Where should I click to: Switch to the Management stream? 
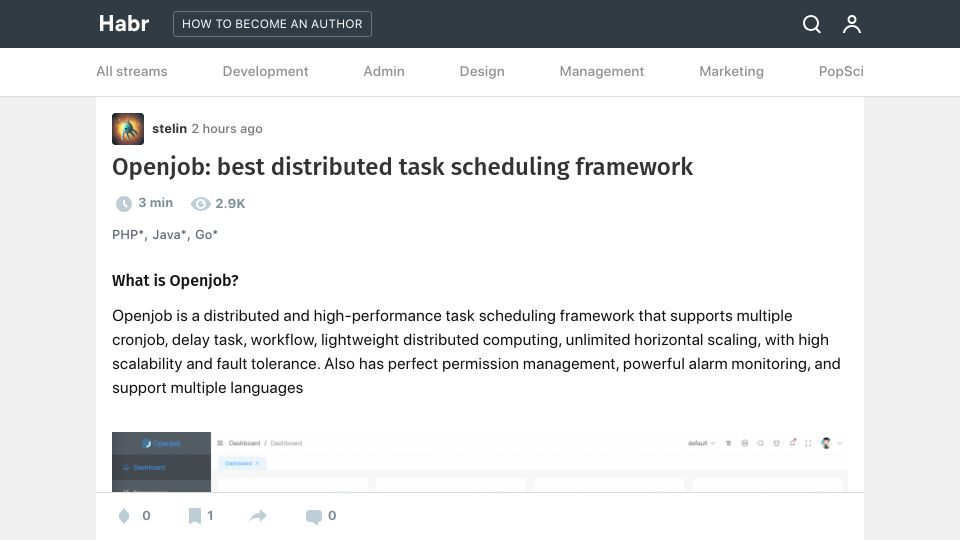602,72
